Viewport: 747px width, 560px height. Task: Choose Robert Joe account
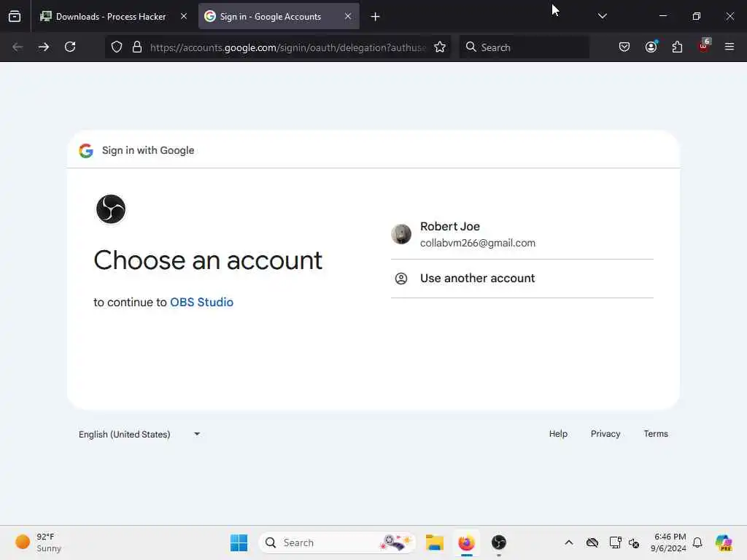tap(522, 234)
